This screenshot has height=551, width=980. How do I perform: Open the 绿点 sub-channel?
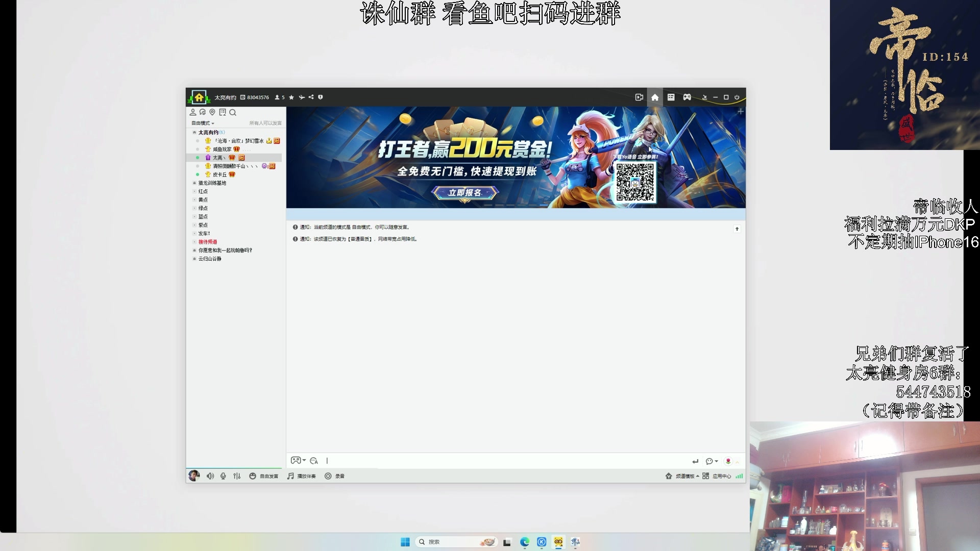click(x=203, y=208)
